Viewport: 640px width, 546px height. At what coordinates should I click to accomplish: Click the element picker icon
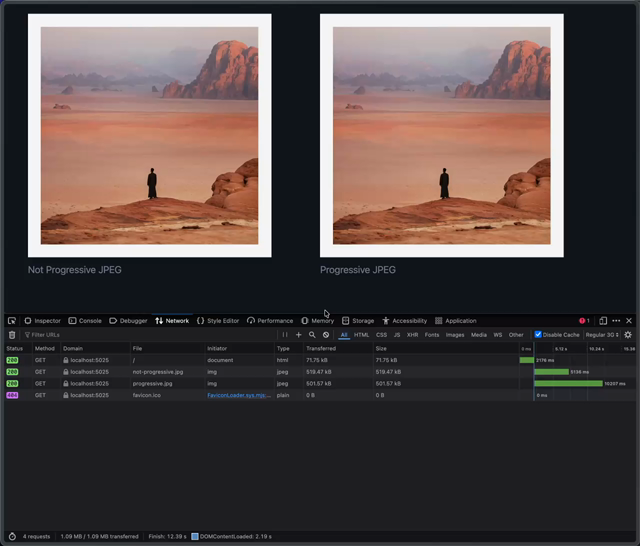[12, 321]
